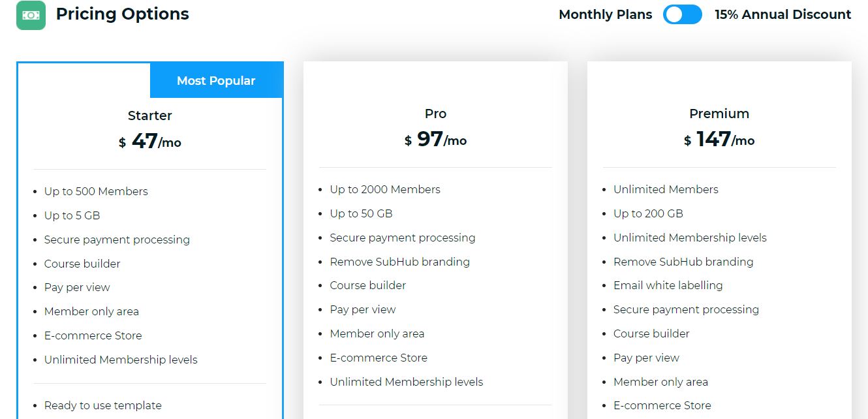Screen dimensions: 868x419
Task: Click the Most Popular badge
Action: pos(216,81)
